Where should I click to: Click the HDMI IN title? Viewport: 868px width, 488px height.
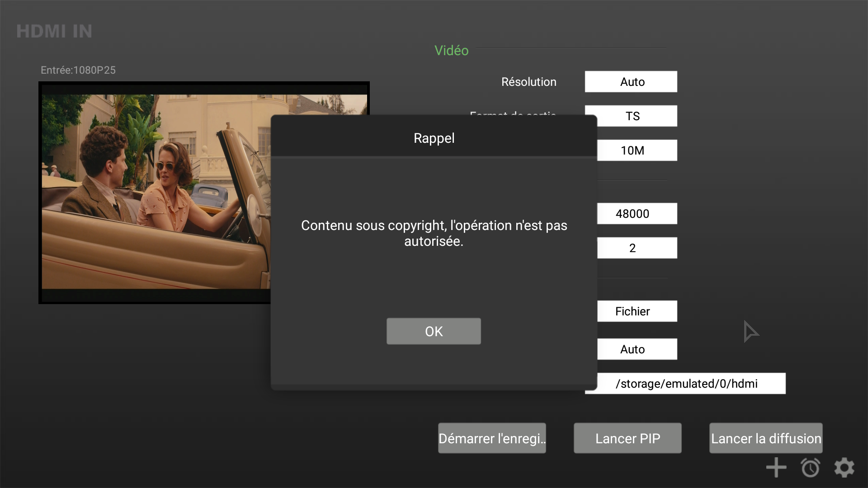pos(54,31)
